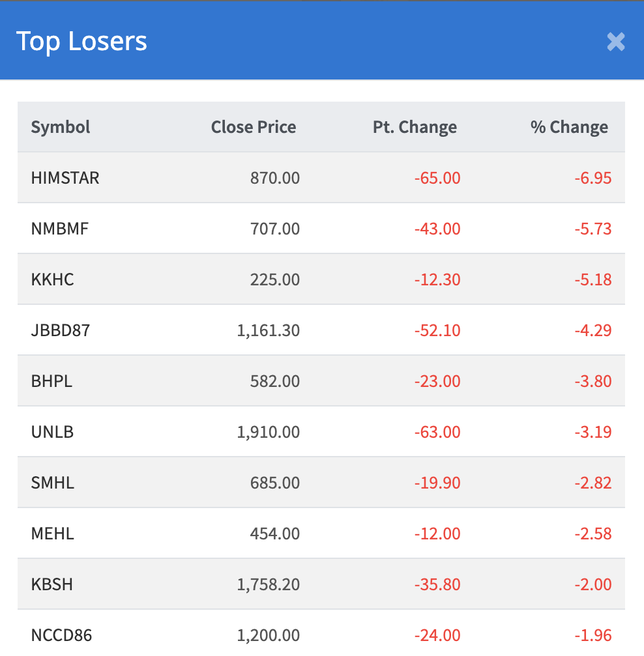Screen dimensions: 644x656
Task: Select the SMHL symbol
Action: point(53,483)
